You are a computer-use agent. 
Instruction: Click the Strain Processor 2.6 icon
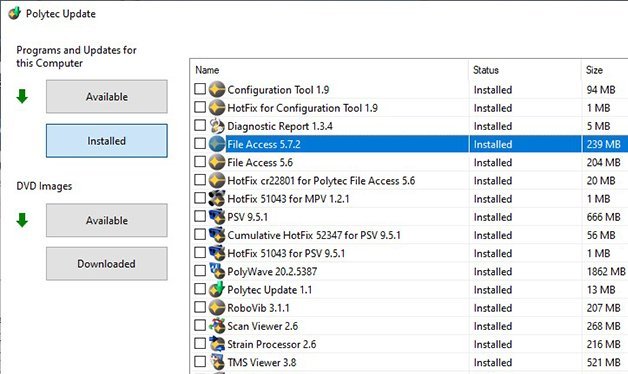coord(217,344)
